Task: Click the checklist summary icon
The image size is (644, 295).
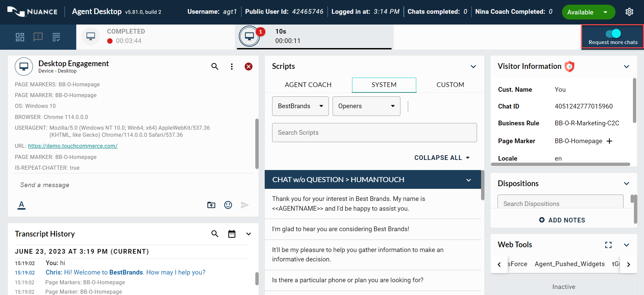Action: pyautogui.click(x=56, y=37)
